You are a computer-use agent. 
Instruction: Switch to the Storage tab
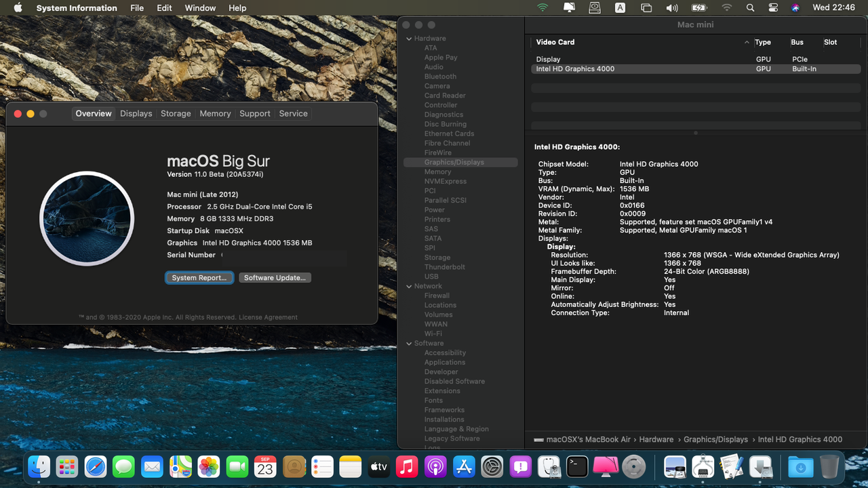pyautogui.click(x=176, y=114)
